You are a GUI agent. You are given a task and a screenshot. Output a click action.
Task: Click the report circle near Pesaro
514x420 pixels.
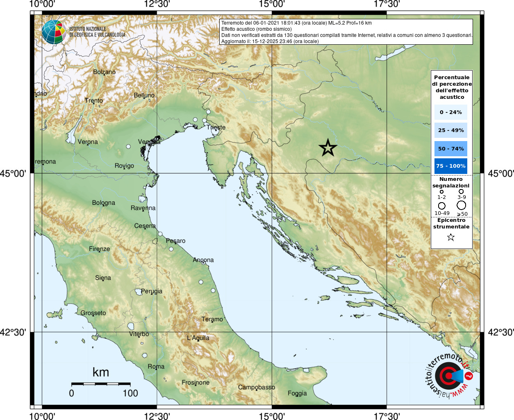click(171, 249)
